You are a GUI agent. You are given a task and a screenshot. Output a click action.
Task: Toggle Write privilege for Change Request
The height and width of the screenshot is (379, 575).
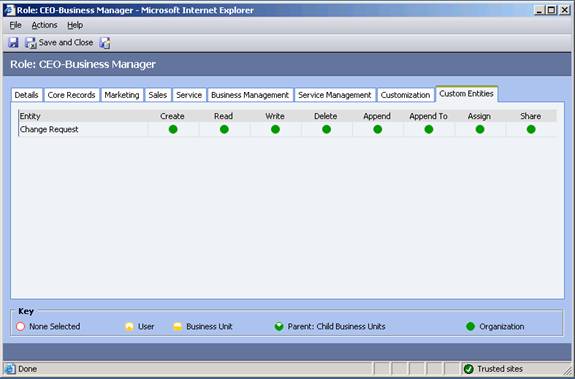[275, 129]
